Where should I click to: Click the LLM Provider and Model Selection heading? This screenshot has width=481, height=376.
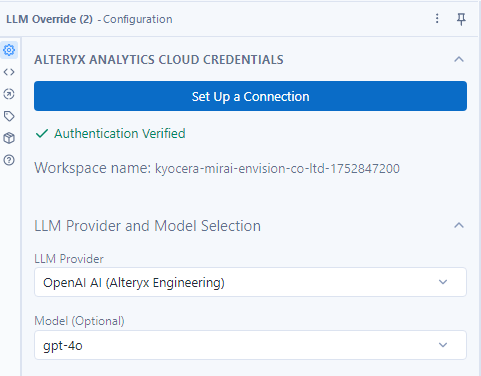pos(147,226)
